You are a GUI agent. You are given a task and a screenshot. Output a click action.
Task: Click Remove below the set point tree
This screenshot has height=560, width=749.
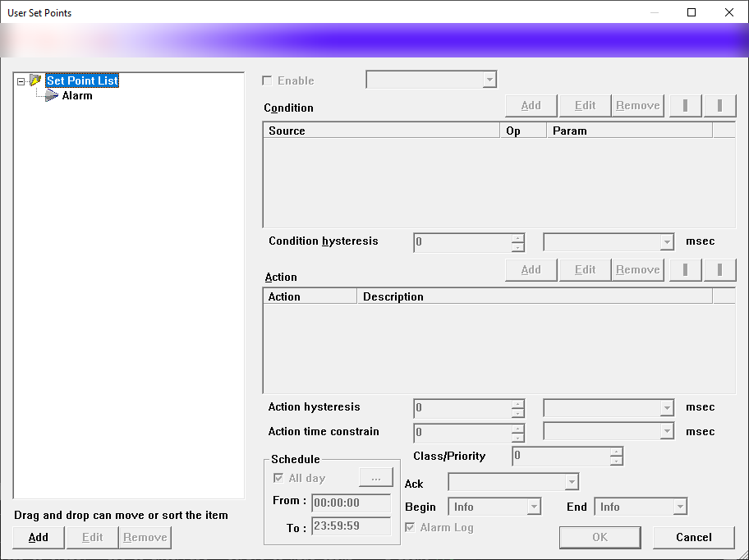145,538
